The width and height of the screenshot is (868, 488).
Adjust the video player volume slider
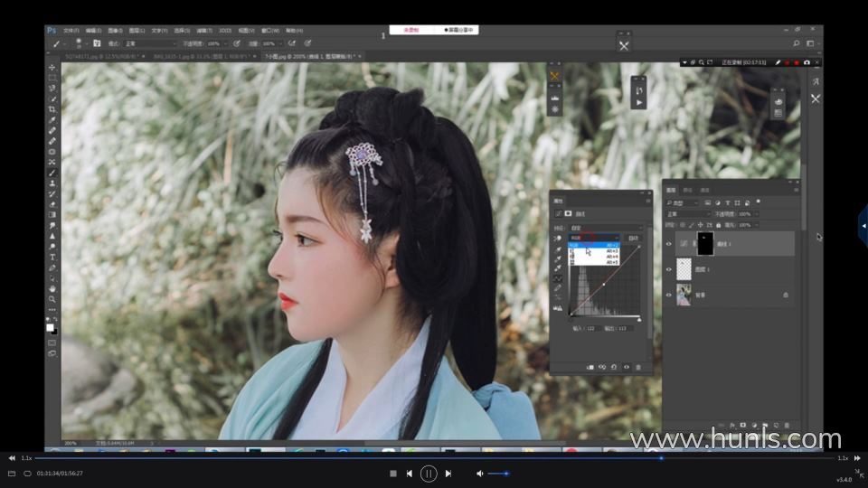point(497,473)
